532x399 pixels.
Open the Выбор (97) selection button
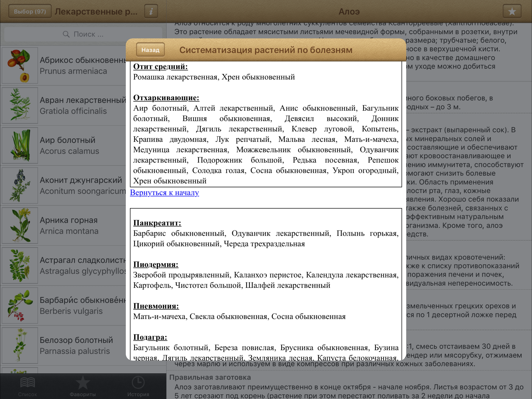pos(30,11)
